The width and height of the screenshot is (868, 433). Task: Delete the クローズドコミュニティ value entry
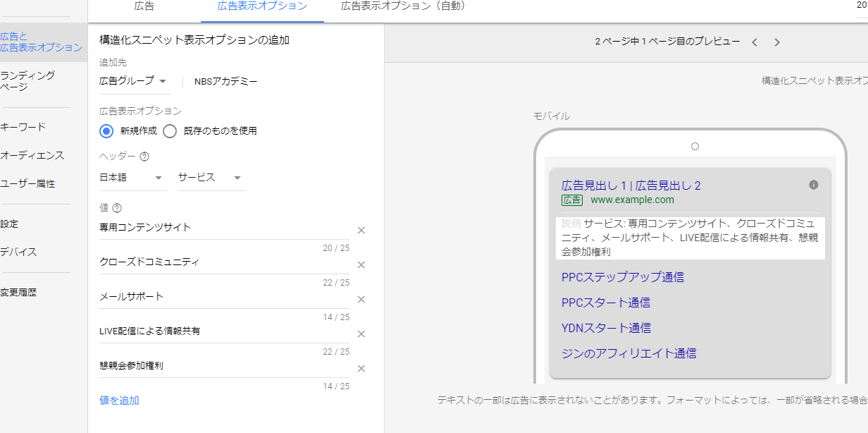pyautogui.click(x=361, y=265)
